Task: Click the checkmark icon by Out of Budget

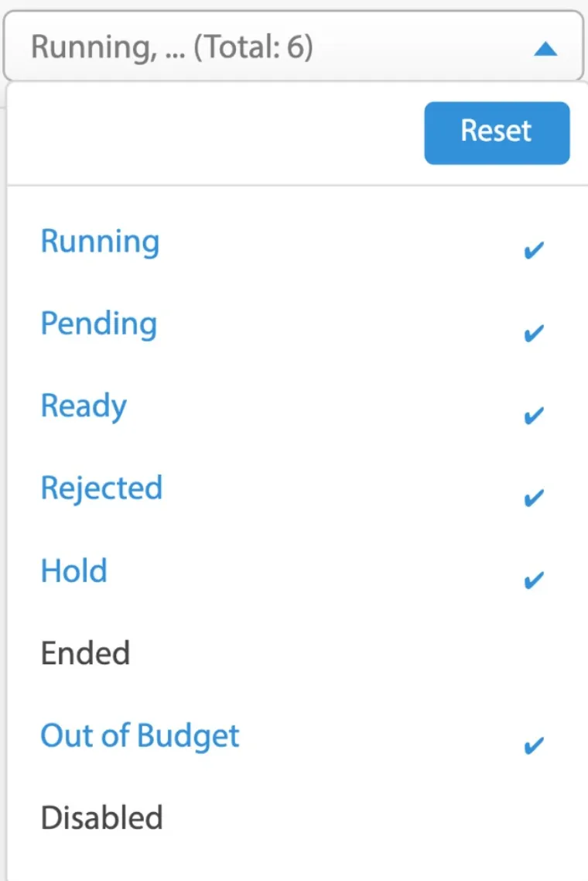Action: 534,746
